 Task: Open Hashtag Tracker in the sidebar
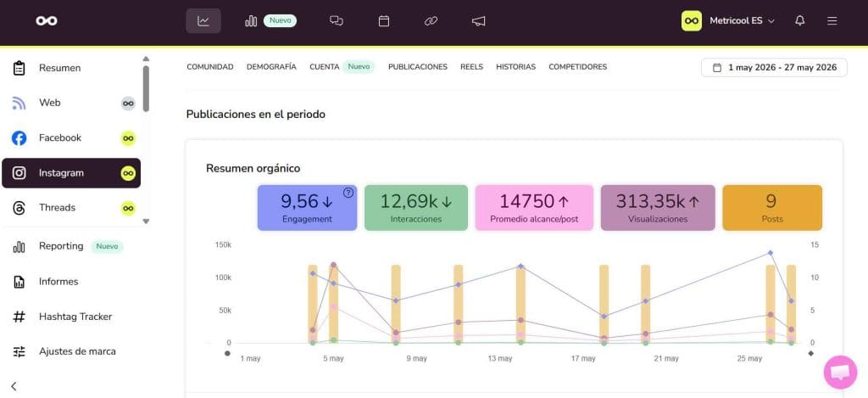pyautogui.click(x=71, y=317)
